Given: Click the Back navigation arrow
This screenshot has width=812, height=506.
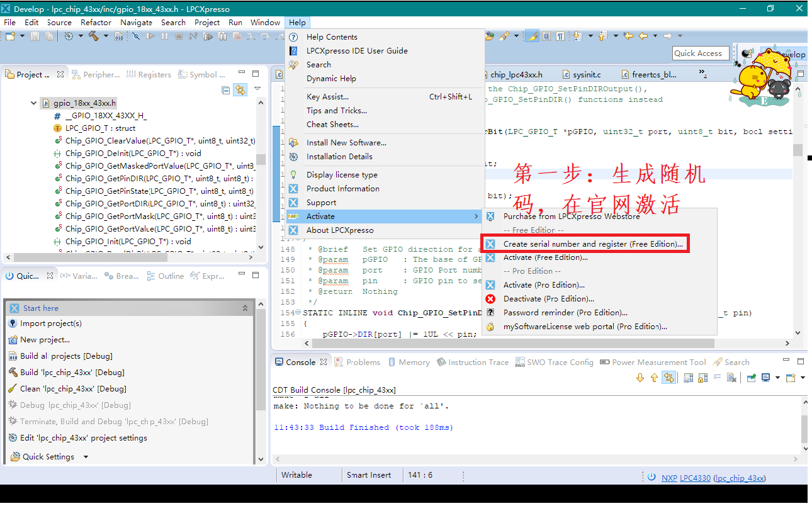Looking at the screenshot, I should [x=643, y=37].
